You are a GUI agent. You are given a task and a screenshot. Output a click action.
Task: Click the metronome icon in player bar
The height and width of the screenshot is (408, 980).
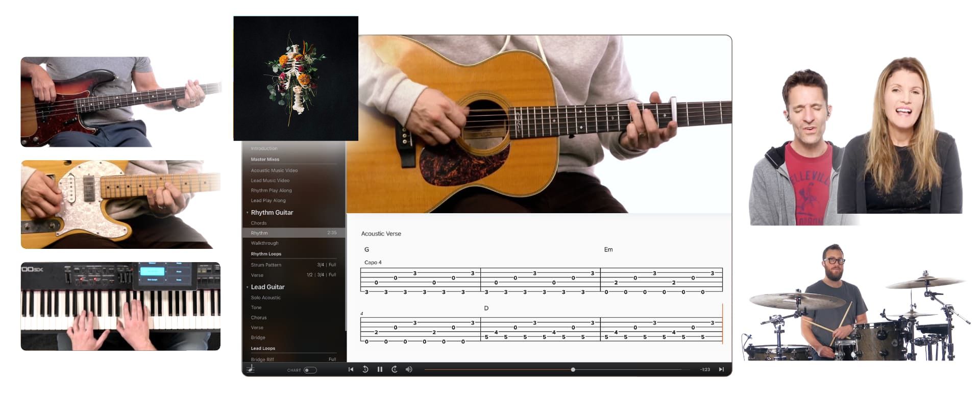tap(251, 369)
